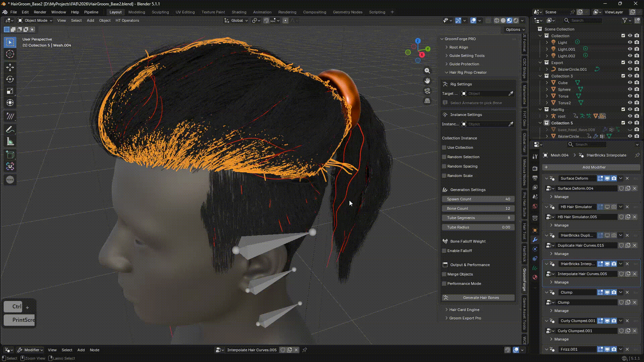Select the Measure tool
This screenshot has width=644, height=362.
10,141
